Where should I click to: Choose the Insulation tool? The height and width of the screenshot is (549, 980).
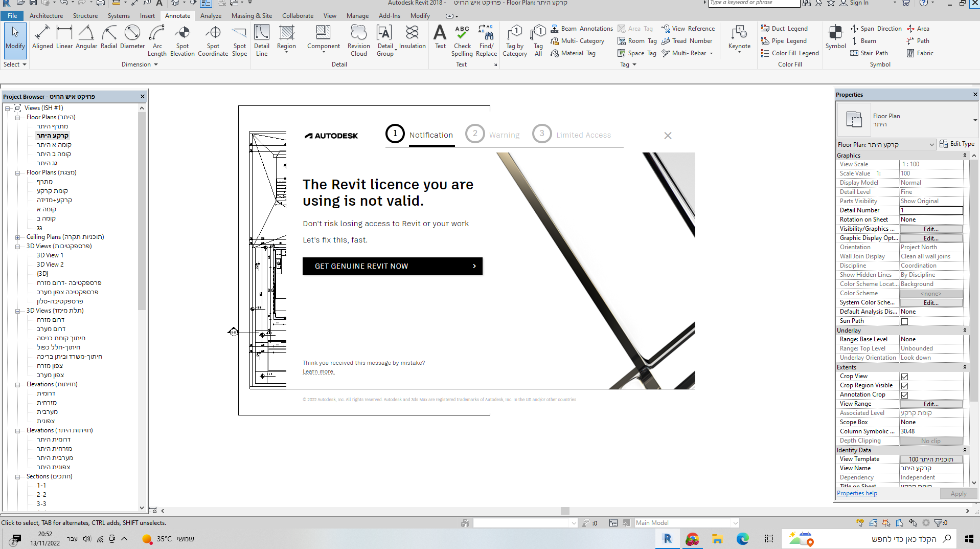coord(412,38)
